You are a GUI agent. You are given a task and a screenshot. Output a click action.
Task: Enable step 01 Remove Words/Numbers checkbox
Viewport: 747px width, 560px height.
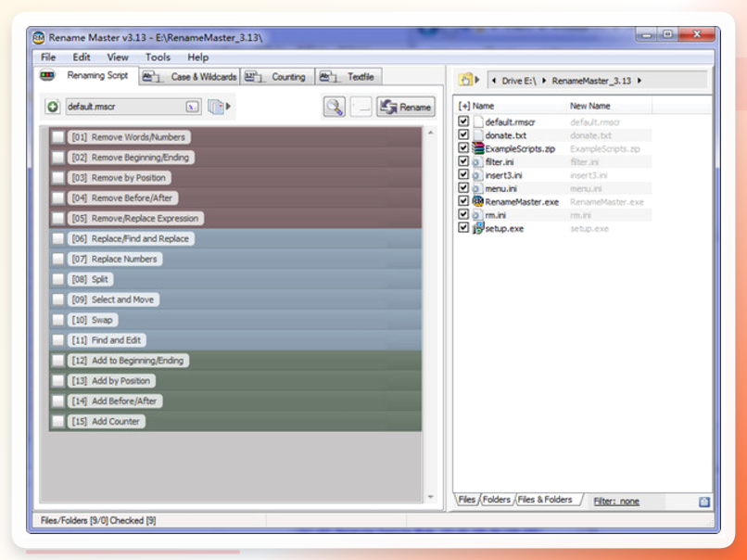click(58, 137)
